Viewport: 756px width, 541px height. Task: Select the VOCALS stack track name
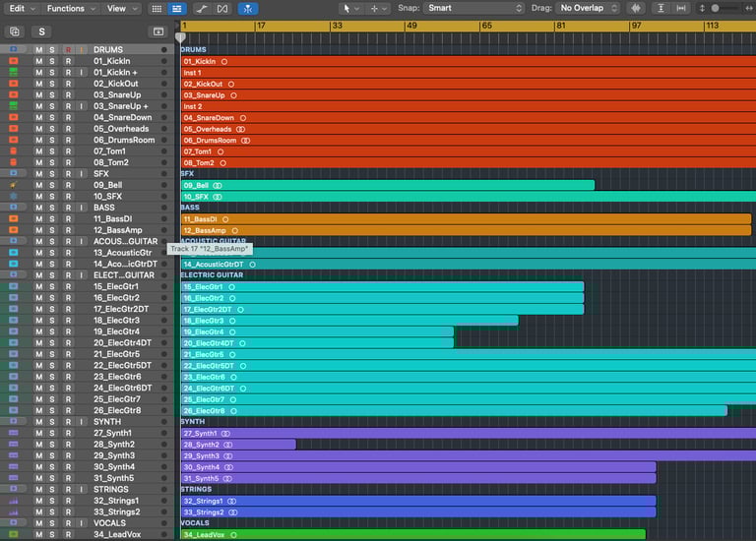tap(109, 523)
